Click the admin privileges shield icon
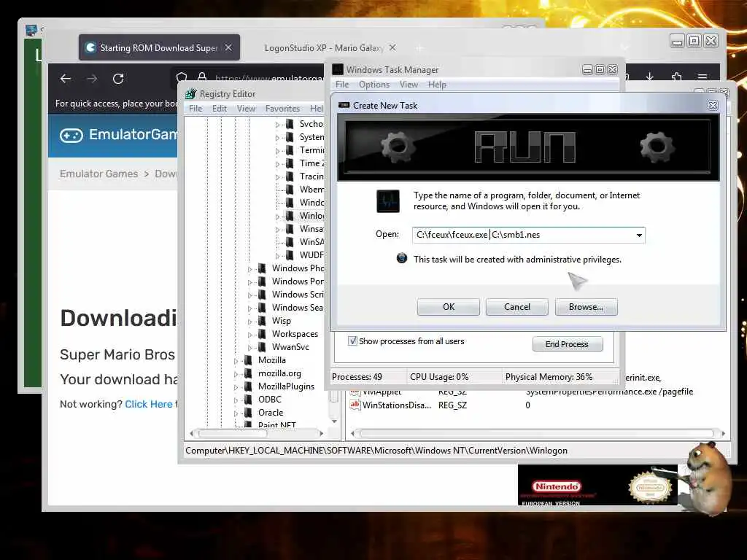This screenshot has height=560, width=747. click(x=402, y=259)
